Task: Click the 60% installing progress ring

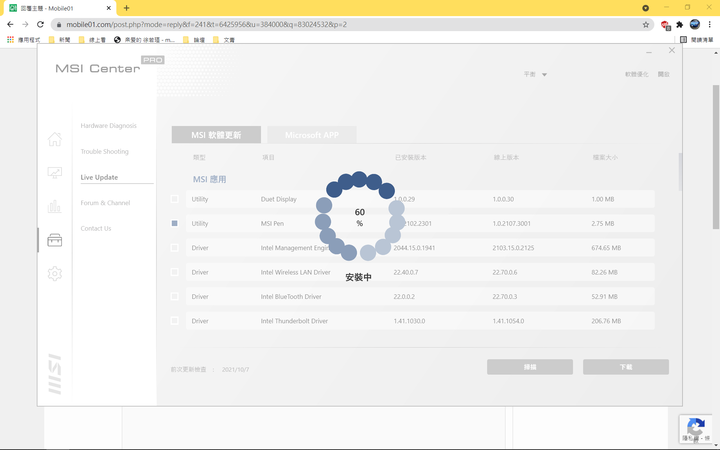Action: coord(360,217)
